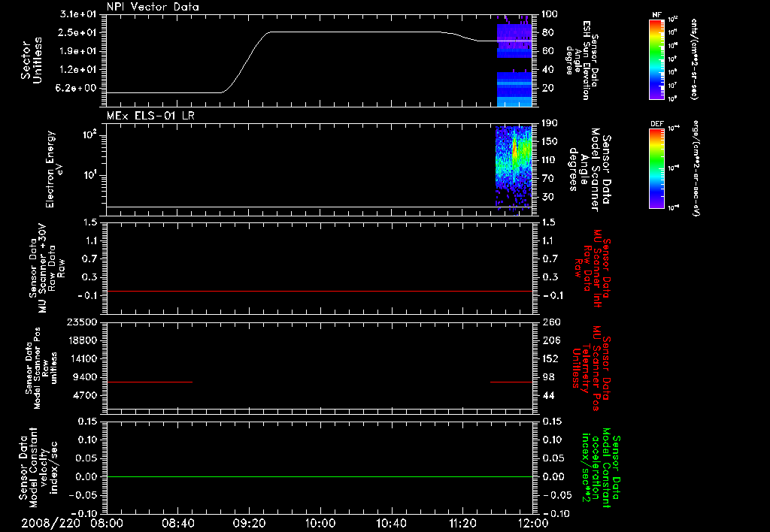The image size is (770, 532).
Task: Click the 'Model Scanner Pos Raw' axis label
Action: pos(41,368)
